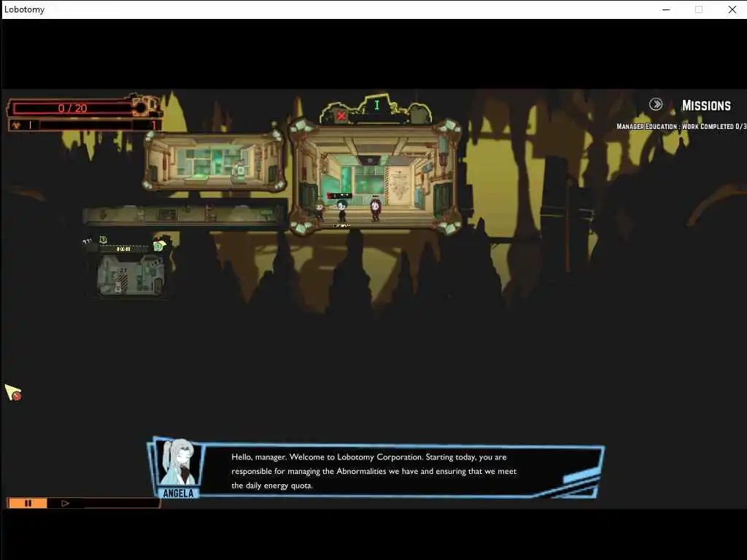This screenshot has width=747, height=560.
Task: Click the play speed arrow button
Action: tap(65, 503)
